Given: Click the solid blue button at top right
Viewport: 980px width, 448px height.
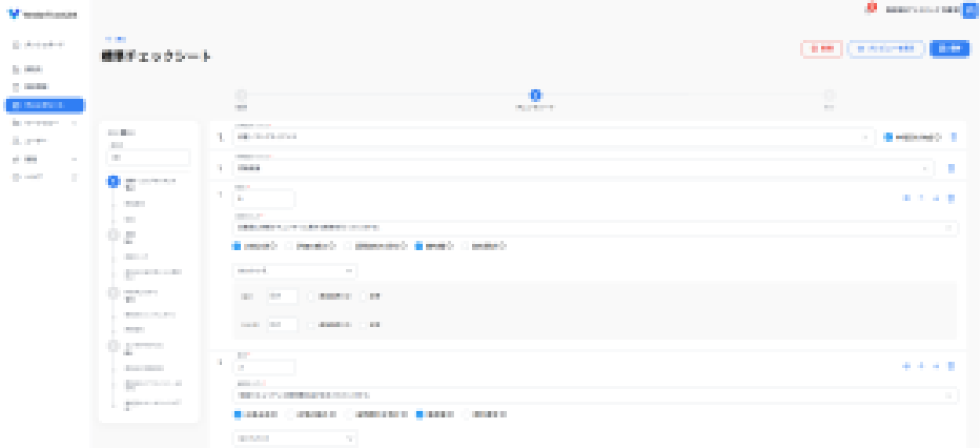Looking at the screenshot, I should (950, 48).
